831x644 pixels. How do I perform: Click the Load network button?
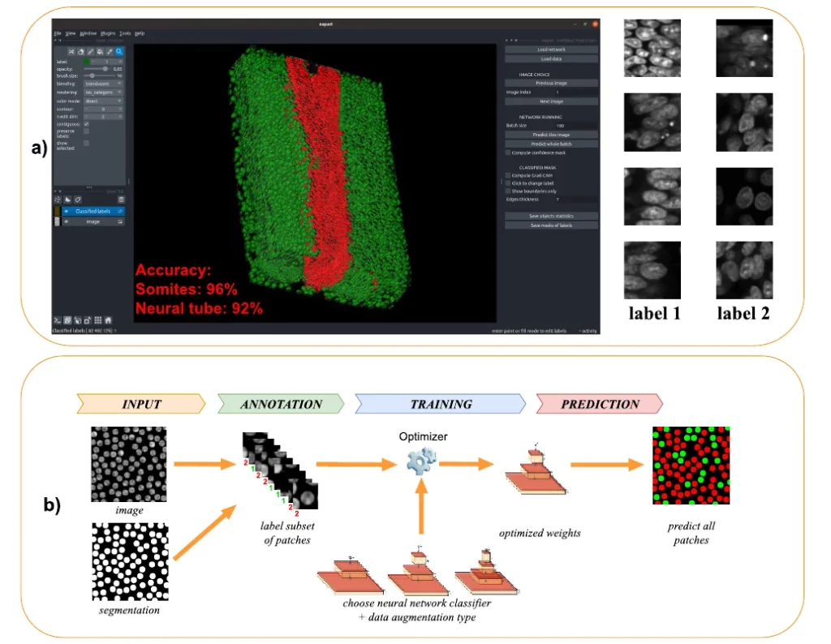(x=553, y=49)
